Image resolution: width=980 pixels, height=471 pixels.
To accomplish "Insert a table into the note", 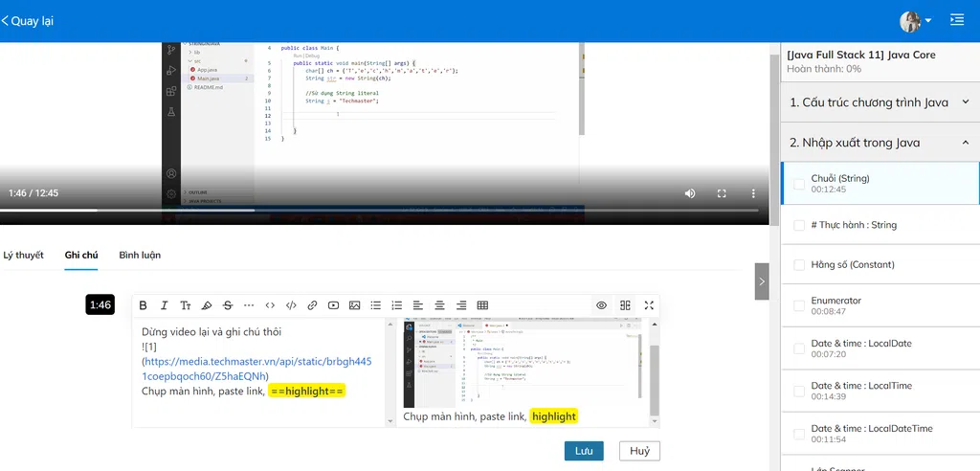I will (x=482, y=305).
